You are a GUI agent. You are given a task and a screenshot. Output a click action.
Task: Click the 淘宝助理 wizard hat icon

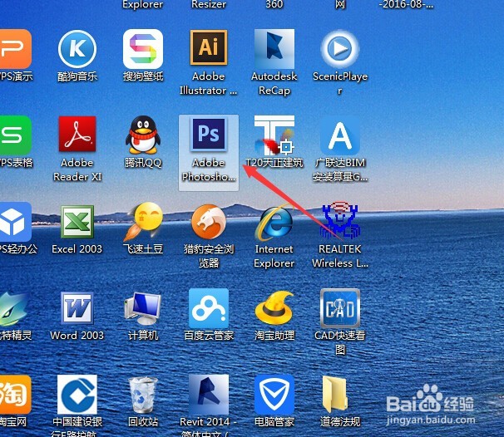click(x=274, y=308)
